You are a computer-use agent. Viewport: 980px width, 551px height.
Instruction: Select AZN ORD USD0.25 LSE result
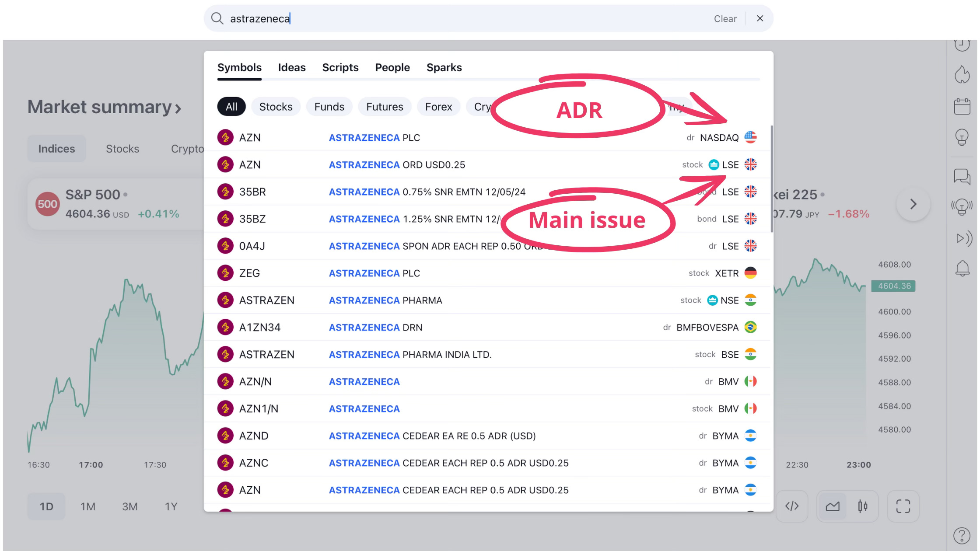click(x=487, y=164)
